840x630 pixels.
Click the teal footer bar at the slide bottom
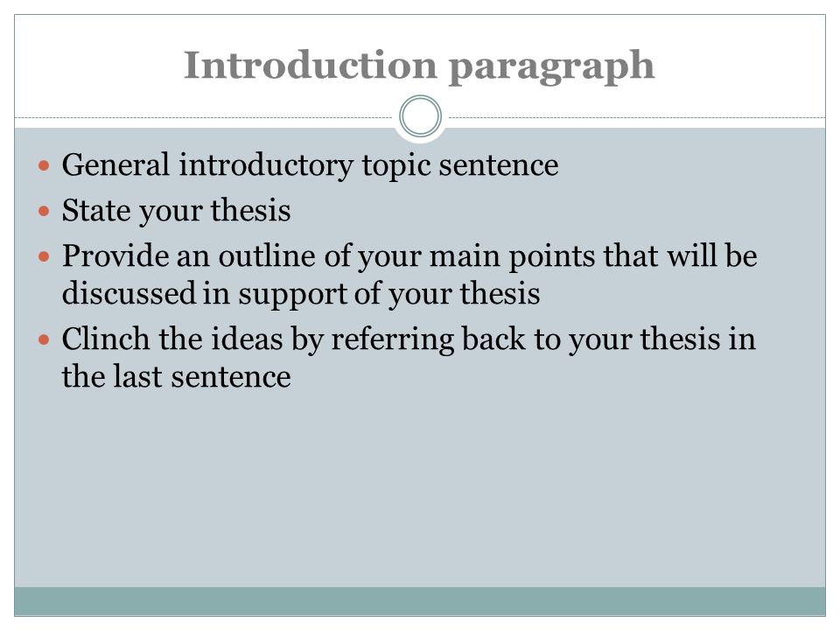tap(420, 601)
